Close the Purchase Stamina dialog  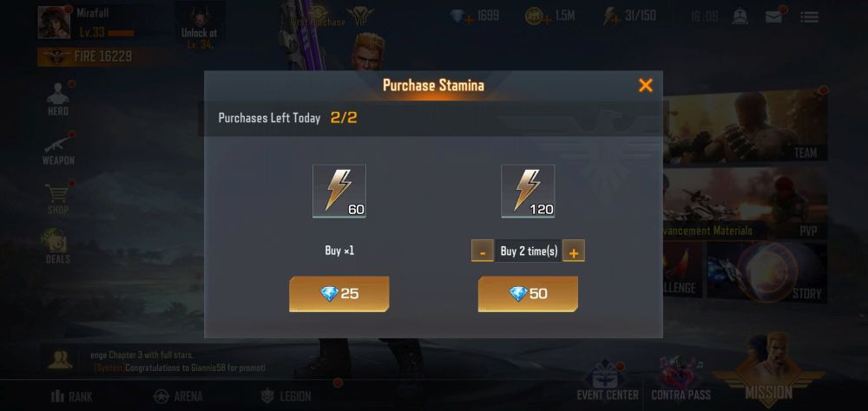646,85
